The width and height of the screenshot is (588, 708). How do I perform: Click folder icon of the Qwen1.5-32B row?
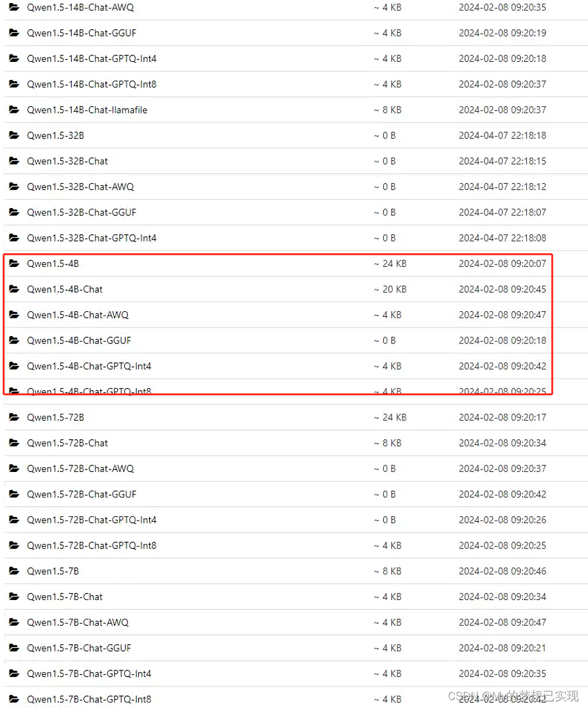[14, 135]
